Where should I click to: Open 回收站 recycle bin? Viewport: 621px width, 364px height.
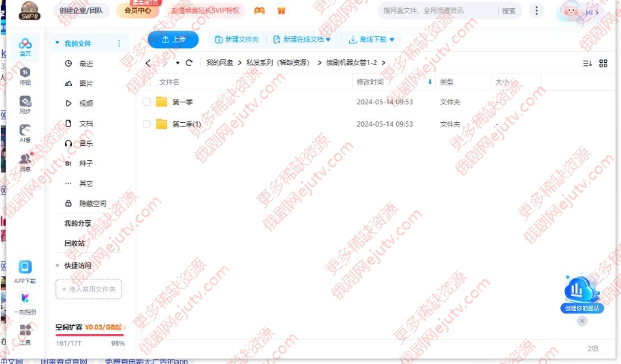click(74, 243)
